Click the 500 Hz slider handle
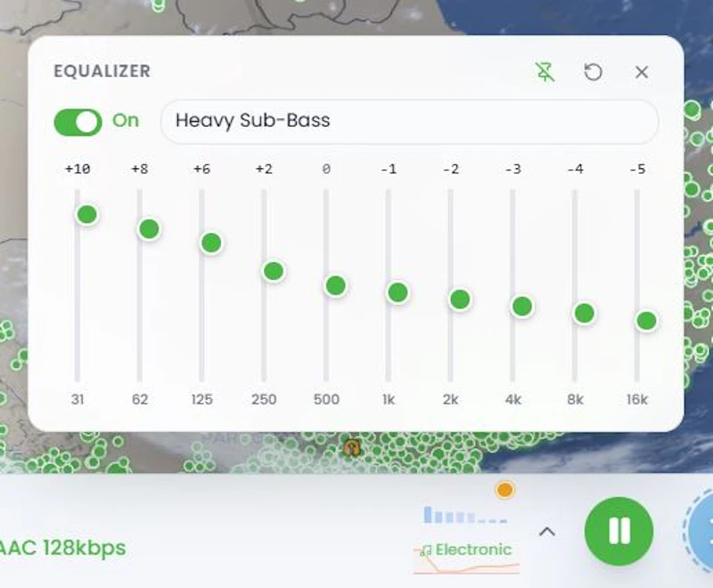Screen dimensions: 713x588 click(336, 286)
